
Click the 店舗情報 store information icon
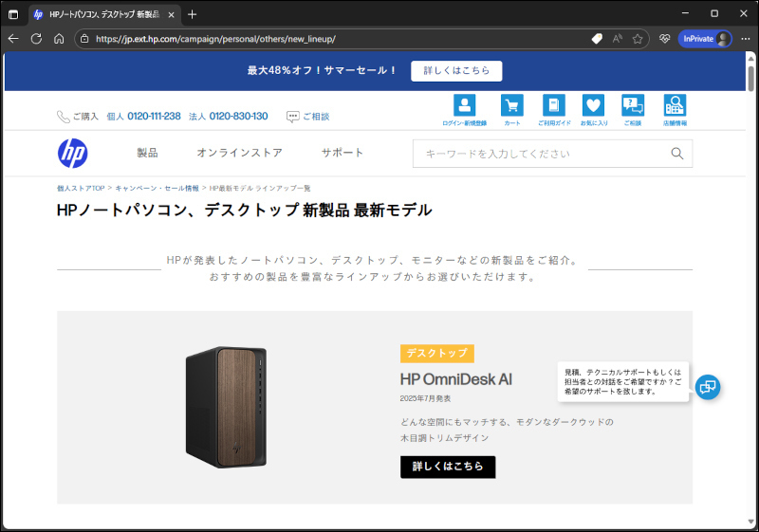coord(675,105)
